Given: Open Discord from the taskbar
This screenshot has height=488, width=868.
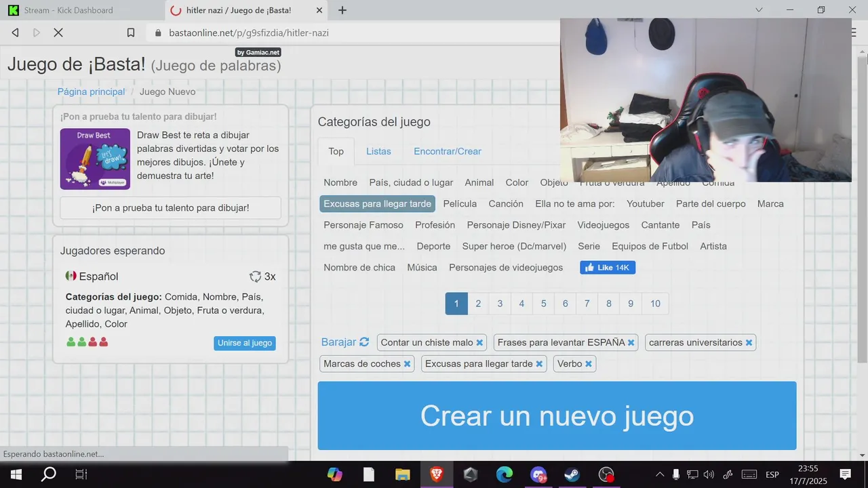Looking at the screenshot, I should tap(538, 474).
